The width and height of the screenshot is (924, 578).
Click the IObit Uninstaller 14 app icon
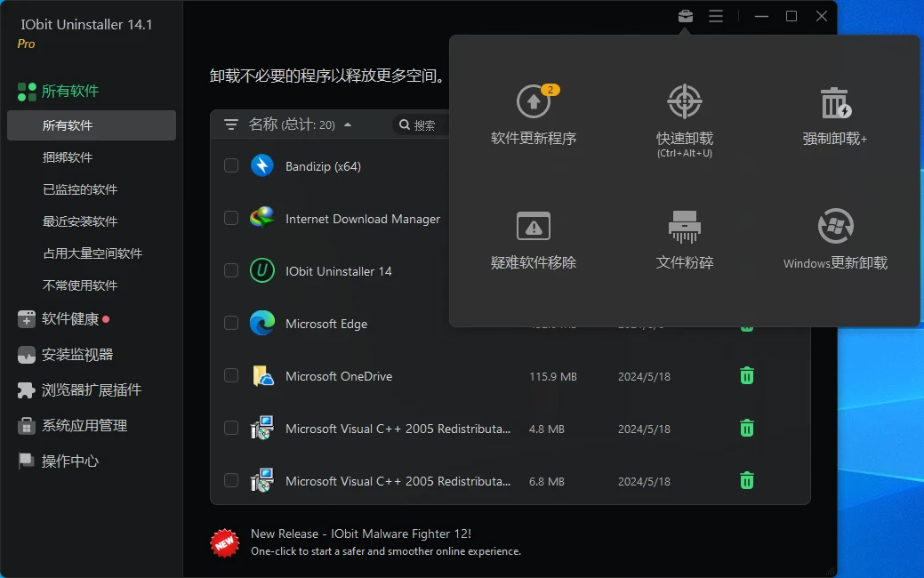tap(262, 270)
